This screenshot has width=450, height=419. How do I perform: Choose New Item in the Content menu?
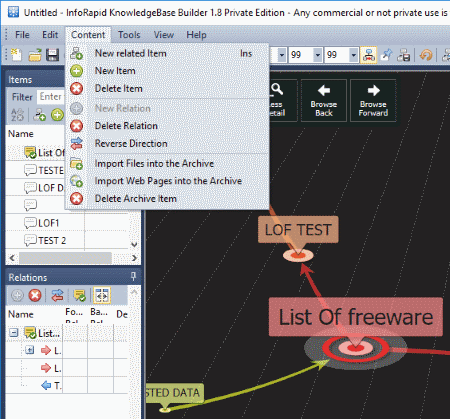(168, 71)
